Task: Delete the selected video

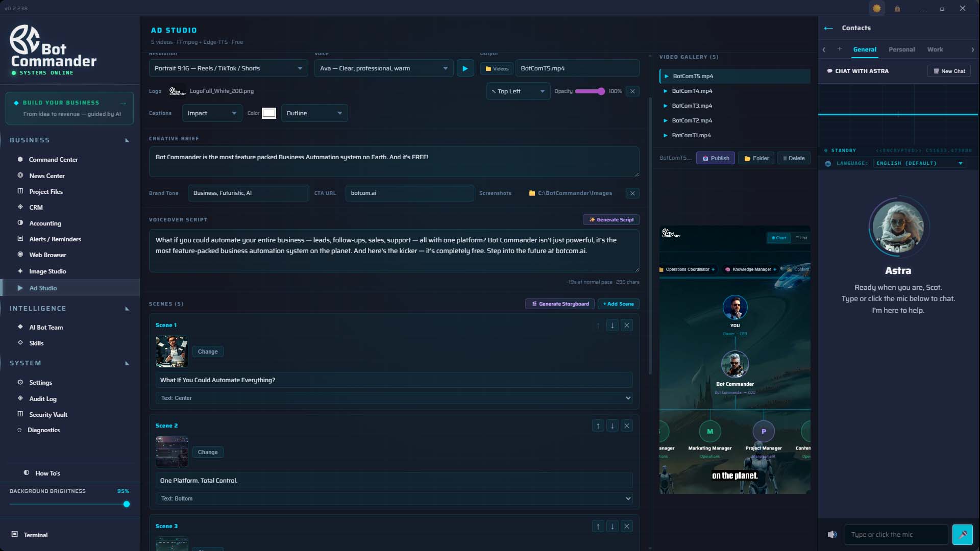Action: pyautogui.click(x=794, y=158)
